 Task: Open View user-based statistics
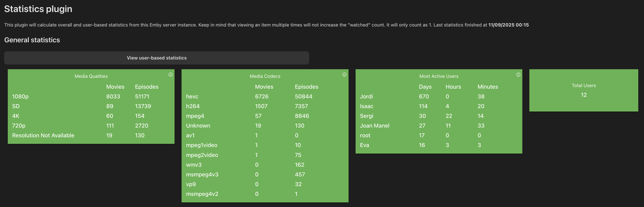(x=157, y=58)
